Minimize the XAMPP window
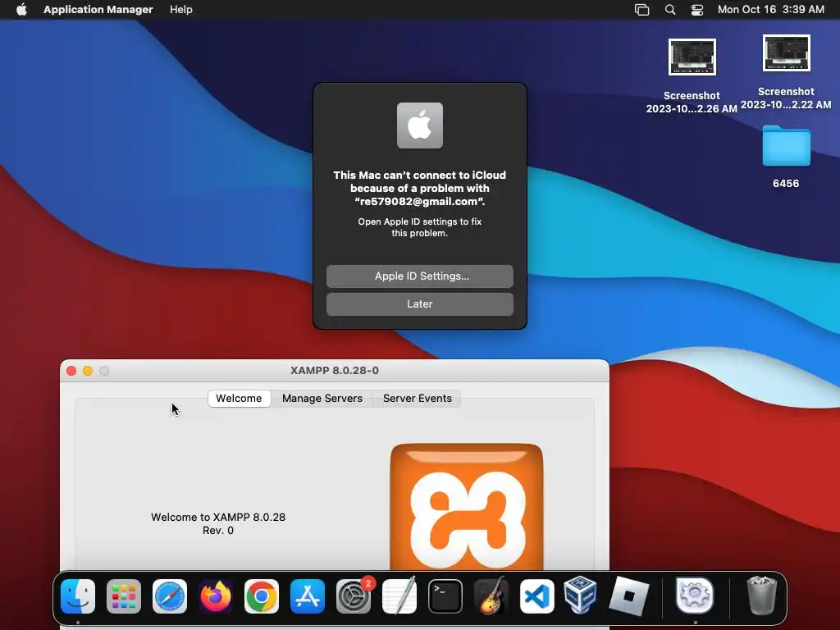The image size is (840, 630). coord(88,371)
